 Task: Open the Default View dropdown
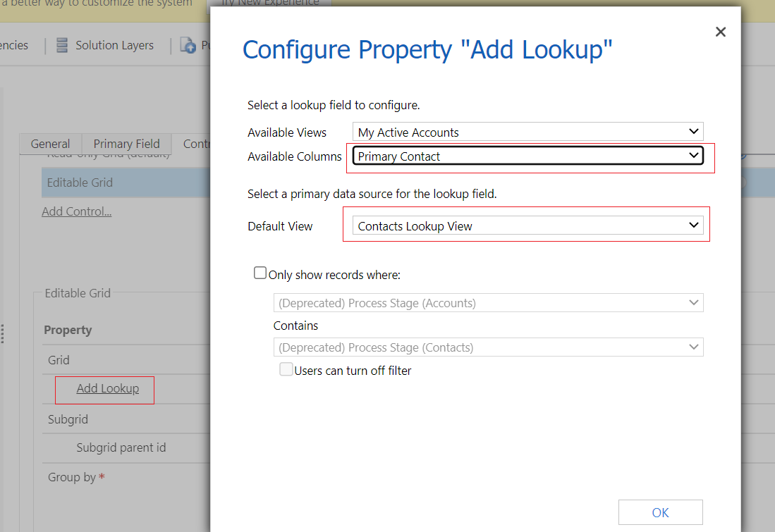[528, 225]
